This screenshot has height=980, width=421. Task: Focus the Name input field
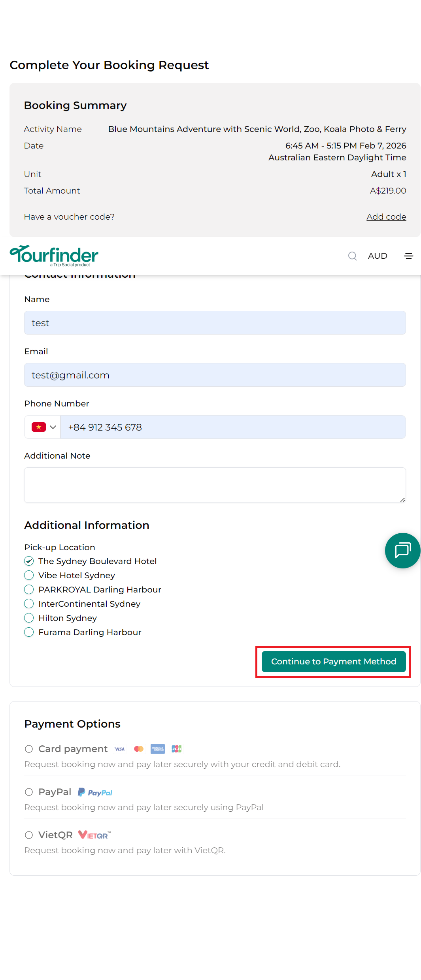[x=215, y=323]
